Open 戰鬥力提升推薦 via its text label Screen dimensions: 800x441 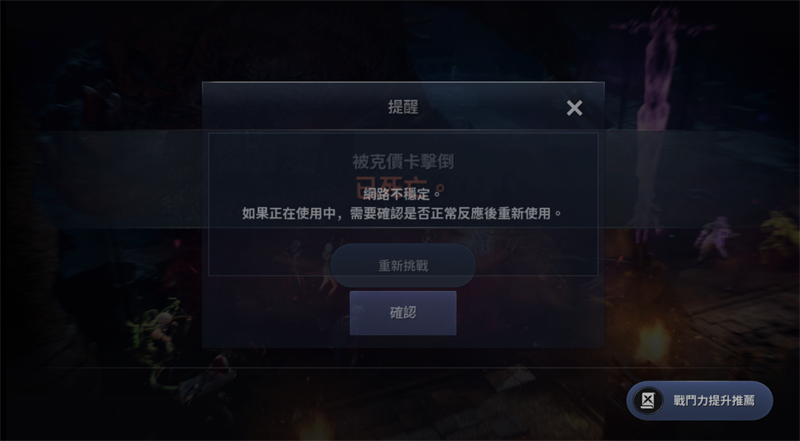pyautogui.click(x=714, y=401)
